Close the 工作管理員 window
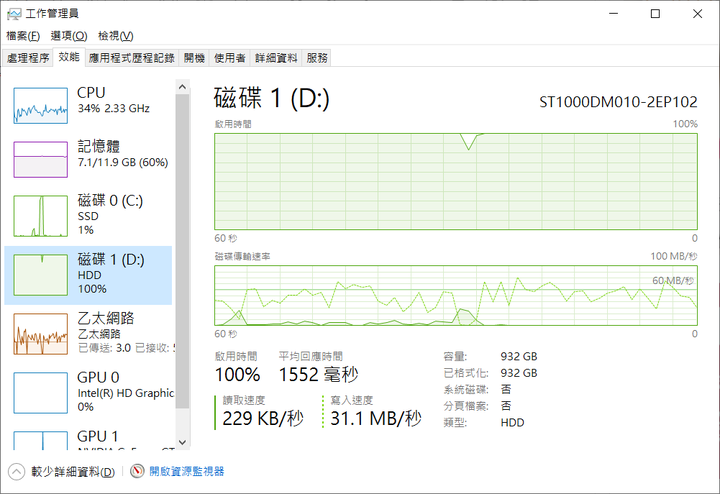This screenshot has width=720, height=494. (x=698, y=14)
